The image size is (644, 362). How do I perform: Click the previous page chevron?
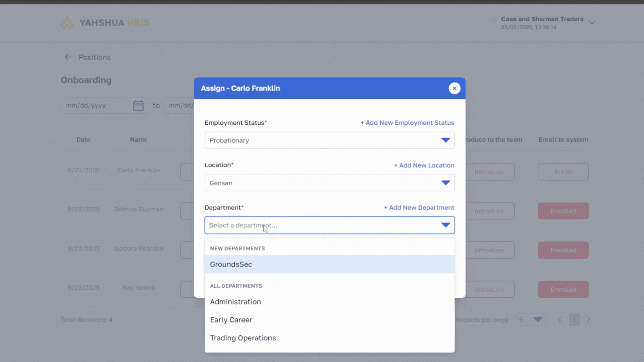(x=559, y=319)
